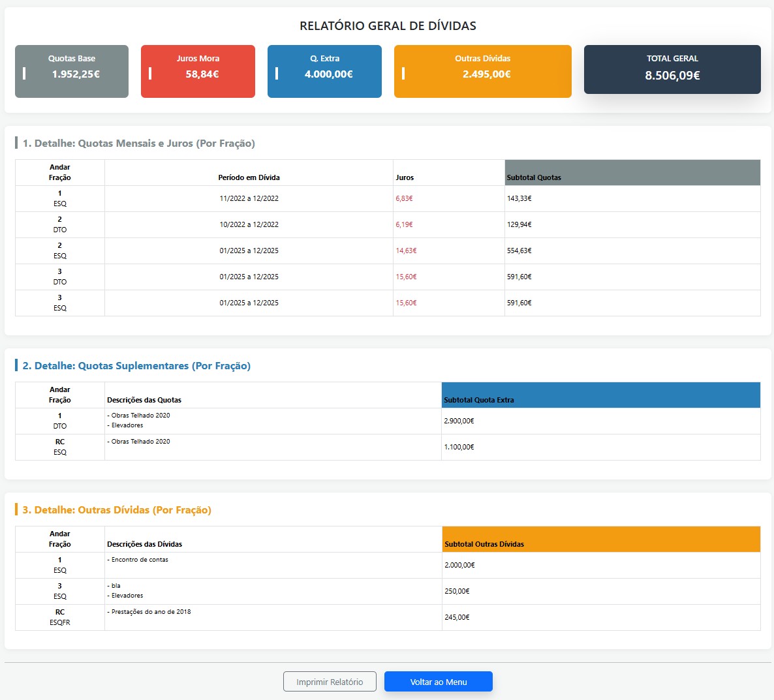
Task: Select the Quotas Base summary card
Action: 72,72
